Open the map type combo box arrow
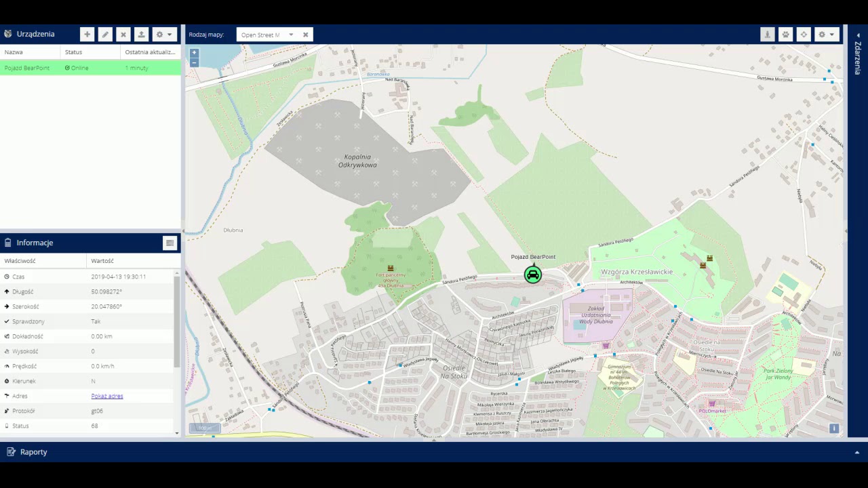The height and width of the screenshot is (488, 868). (291, 35)
